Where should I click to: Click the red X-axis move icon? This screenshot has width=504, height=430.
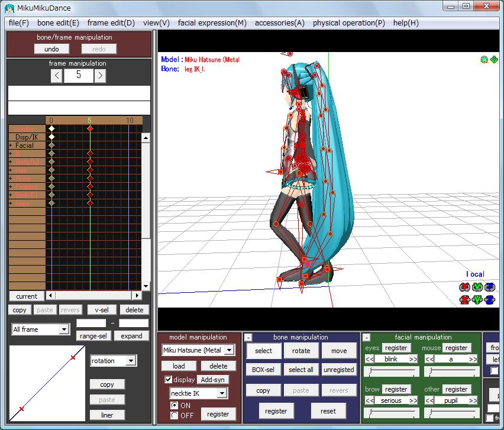click(x=464, y=300)
